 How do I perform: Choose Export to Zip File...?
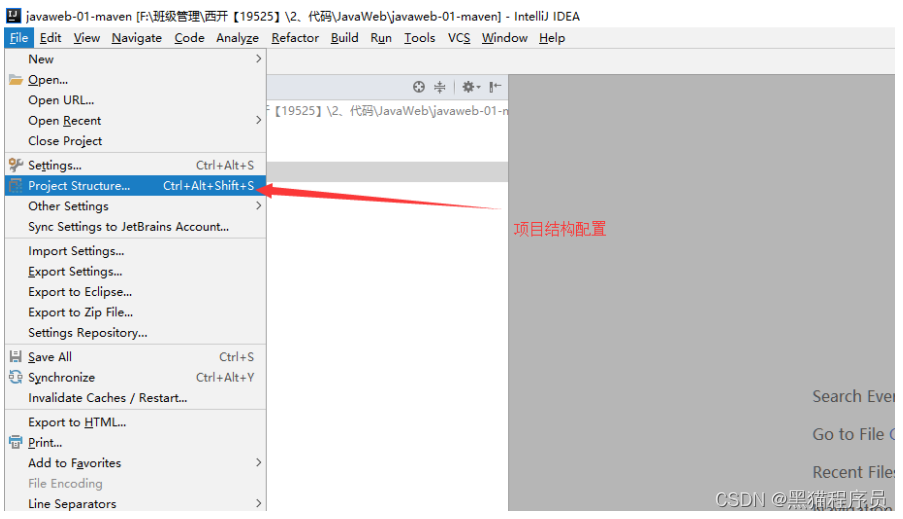[135, 312]
